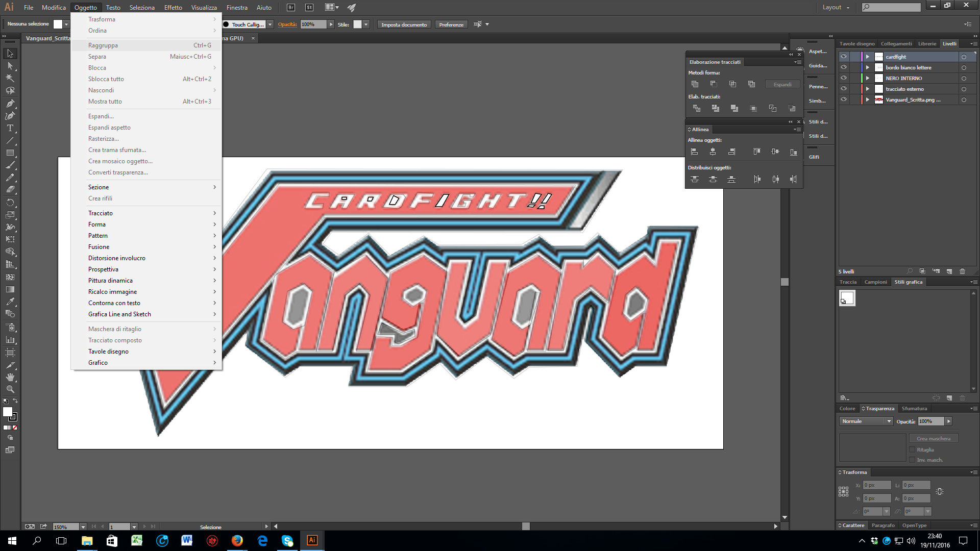Select the Zoom tool
Screen dimensions: 980x551
[x=10, y=389]
